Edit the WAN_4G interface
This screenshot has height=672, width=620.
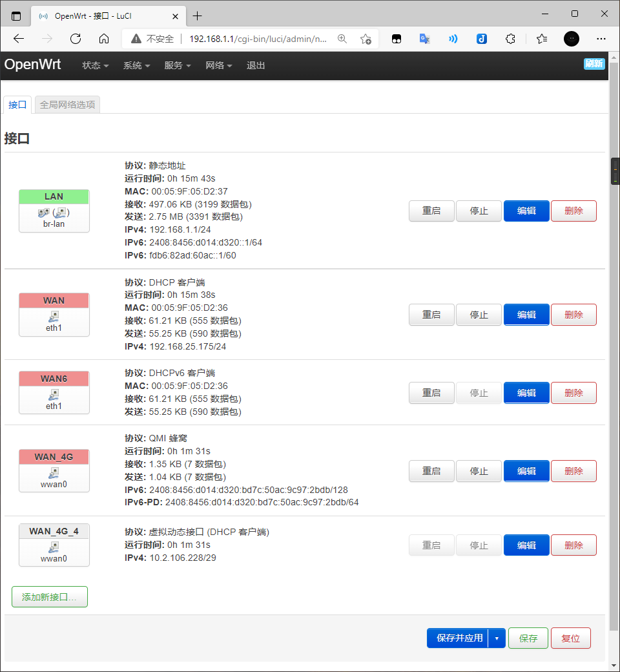526,471
